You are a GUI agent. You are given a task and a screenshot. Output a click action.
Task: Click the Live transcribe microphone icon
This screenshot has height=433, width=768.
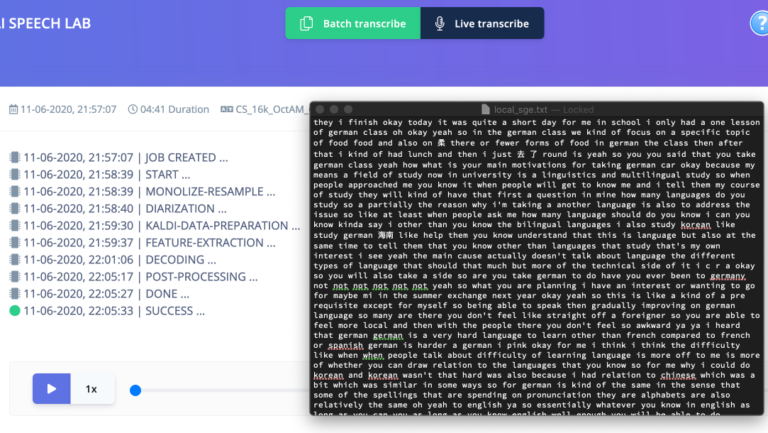(x=440, y=24)
